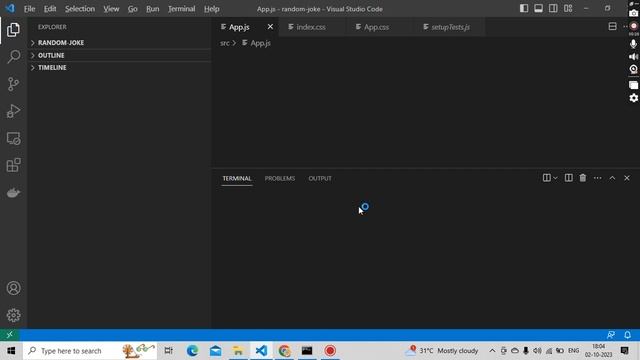Open File menu

(29, 9)
